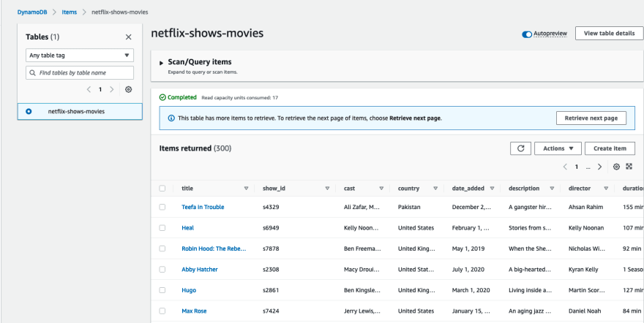Image resolution: width=644 pixels, height=323 pixels.
Task: Click show_id cell s6949
Action: 271,228
